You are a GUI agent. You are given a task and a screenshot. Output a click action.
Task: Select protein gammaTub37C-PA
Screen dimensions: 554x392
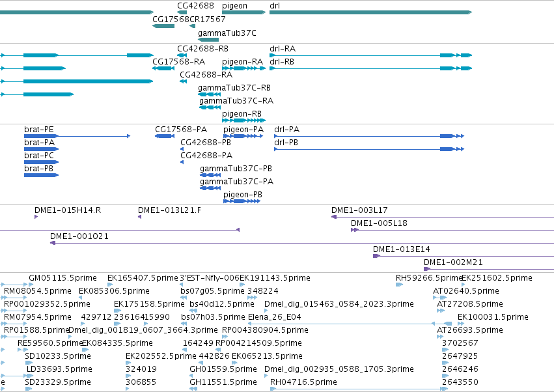click(237, 182)
